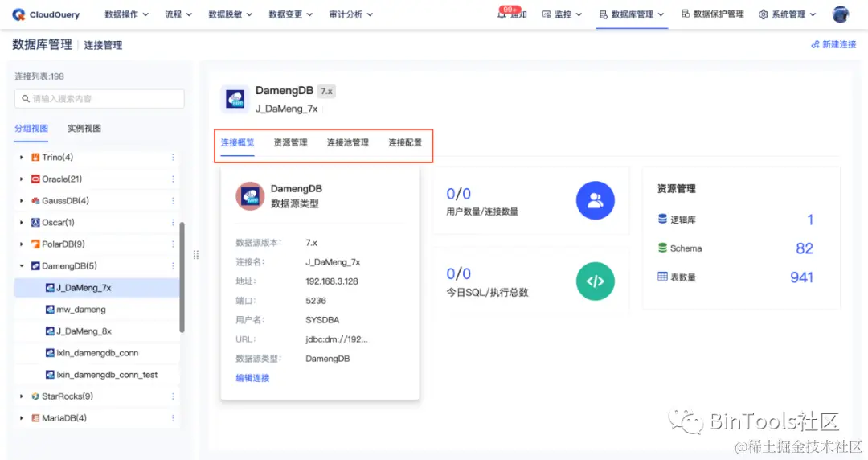Click the 表数量 table icon

662,277
